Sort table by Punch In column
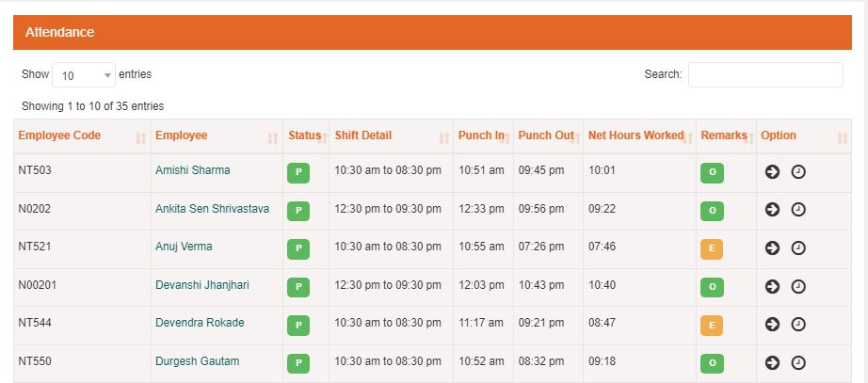 pos(483,136)
